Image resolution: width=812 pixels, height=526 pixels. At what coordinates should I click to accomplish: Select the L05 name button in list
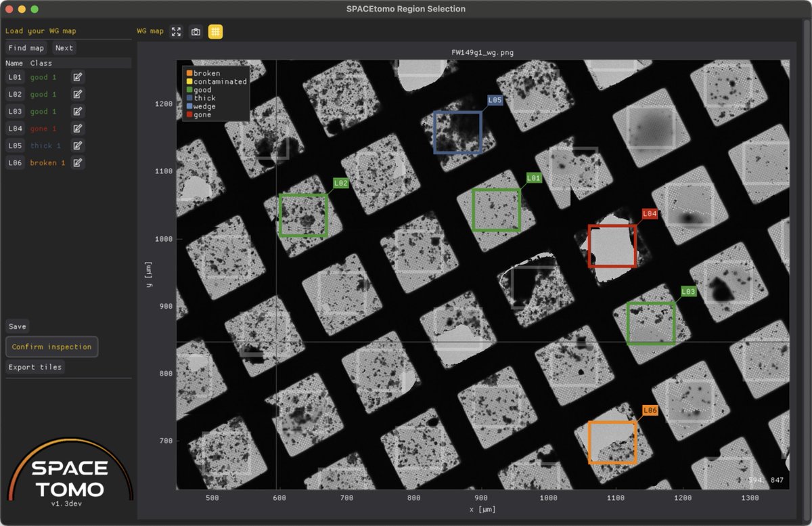15,146
